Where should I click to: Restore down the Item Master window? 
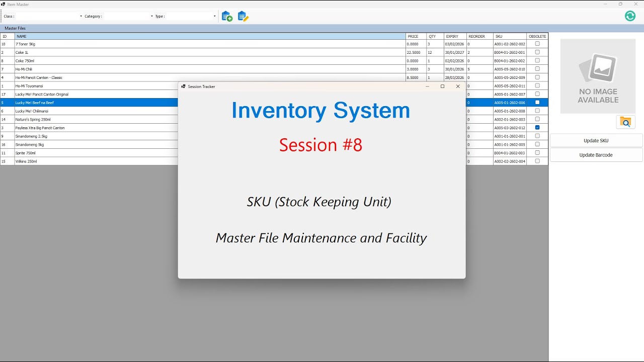click(620, 4)
